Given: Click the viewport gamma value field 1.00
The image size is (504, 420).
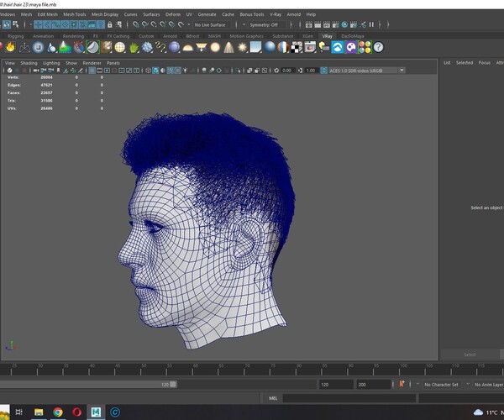Looking at the screenshot, I should click(x=311, y=71).
